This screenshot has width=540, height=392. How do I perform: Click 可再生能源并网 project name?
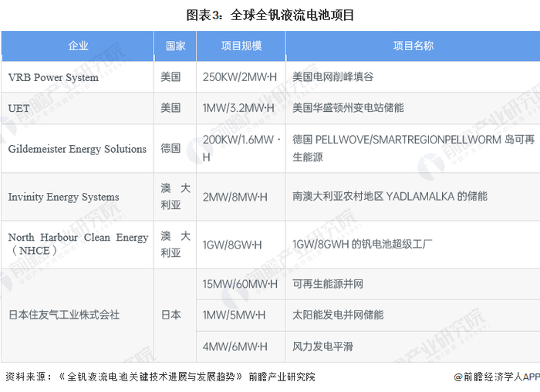click(x=328, y=284)
